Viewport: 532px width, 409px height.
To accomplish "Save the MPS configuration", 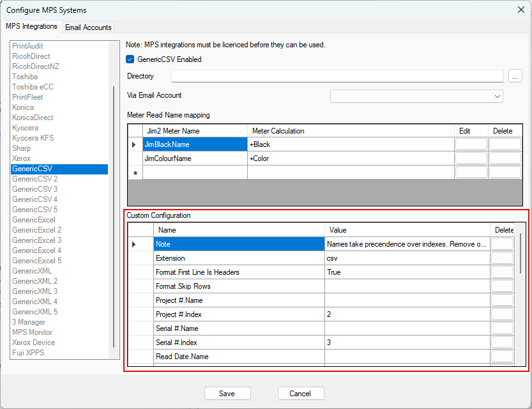I will tap(227, 394).
